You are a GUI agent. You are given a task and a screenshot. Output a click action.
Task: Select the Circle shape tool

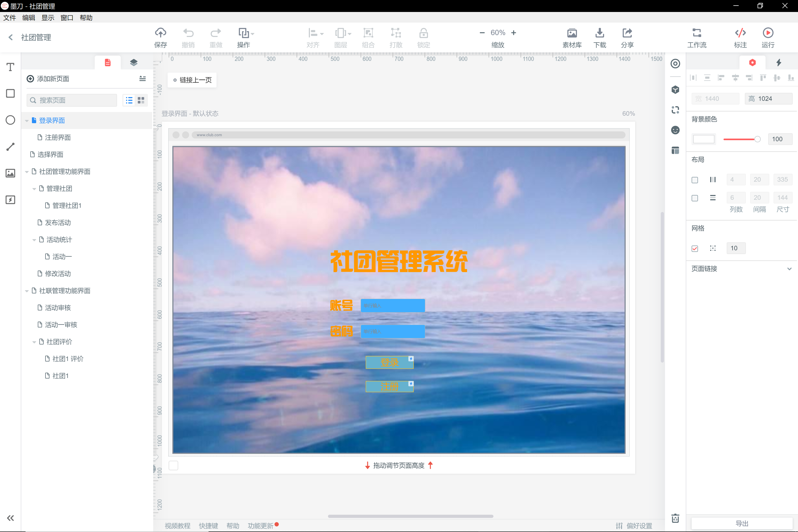click(x=11, y=120)
